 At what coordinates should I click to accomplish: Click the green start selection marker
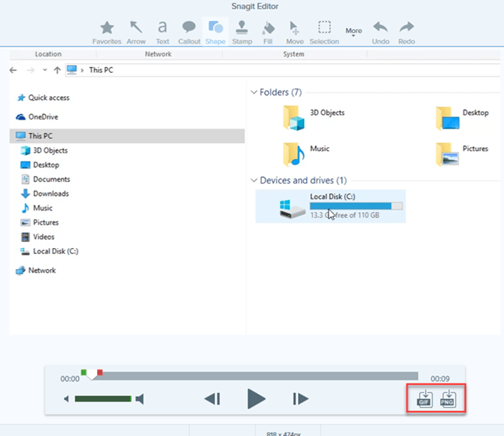pyautogui.click(x=83, y=372)
